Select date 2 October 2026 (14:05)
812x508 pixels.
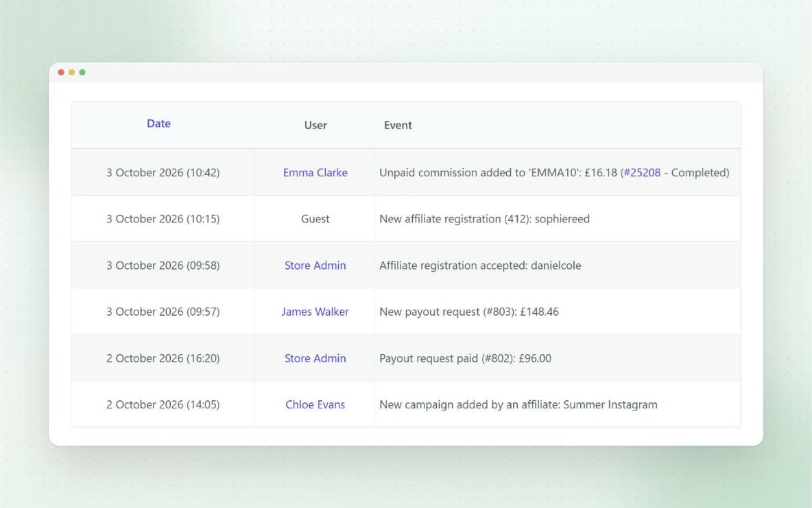pos(163,404)
